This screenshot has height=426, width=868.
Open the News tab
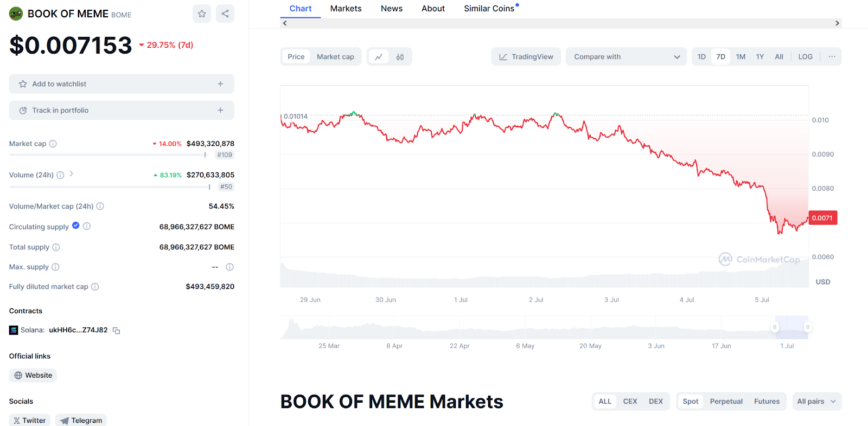click(x=392, y=9)
